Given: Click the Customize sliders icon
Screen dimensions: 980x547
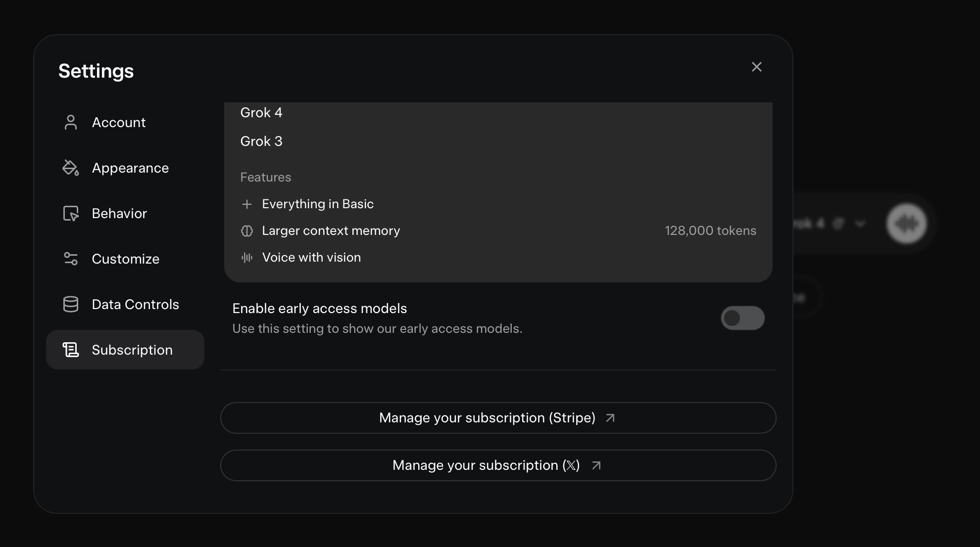Looking at the screenshot, I should [x=71, y=259].
